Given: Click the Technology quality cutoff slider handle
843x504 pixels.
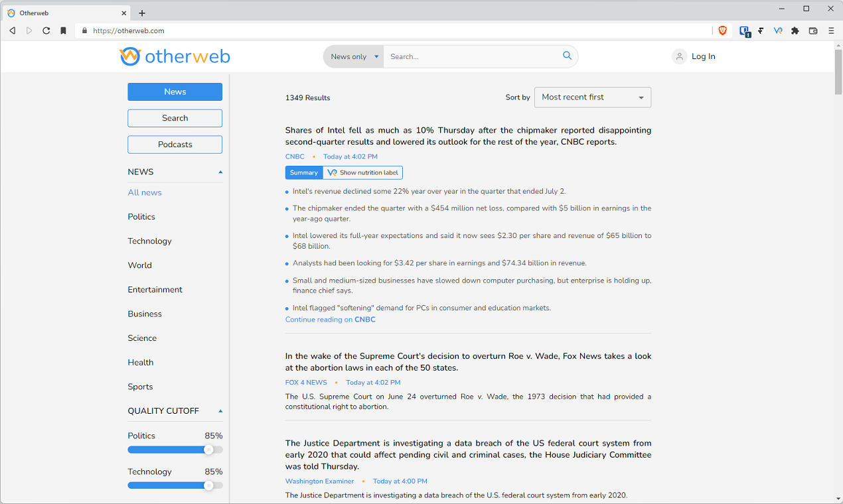Looking at the screenshot, I should (208, 485).
